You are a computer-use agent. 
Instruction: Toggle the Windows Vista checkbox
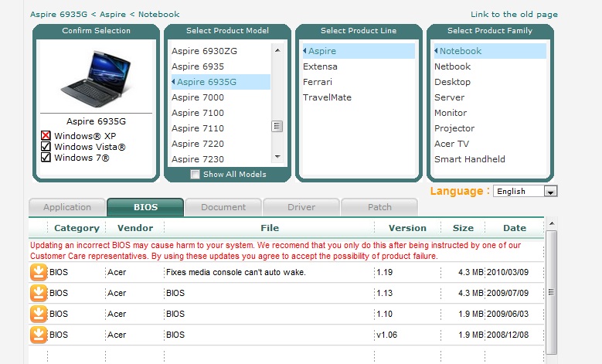click(46, 146)
